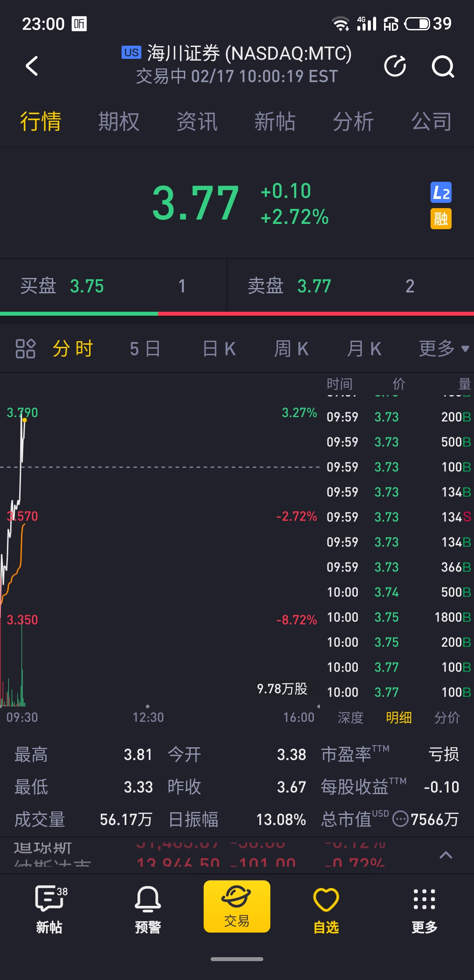
Task: Open the search magnifier icon
Action: [442, 66]
